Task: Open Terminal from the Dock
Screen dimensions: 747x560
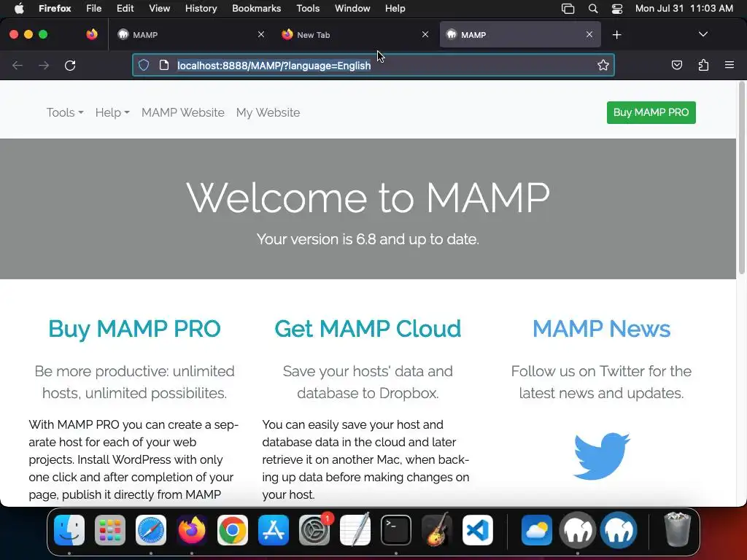Action: pyautogui.click(x=396, y=530)
